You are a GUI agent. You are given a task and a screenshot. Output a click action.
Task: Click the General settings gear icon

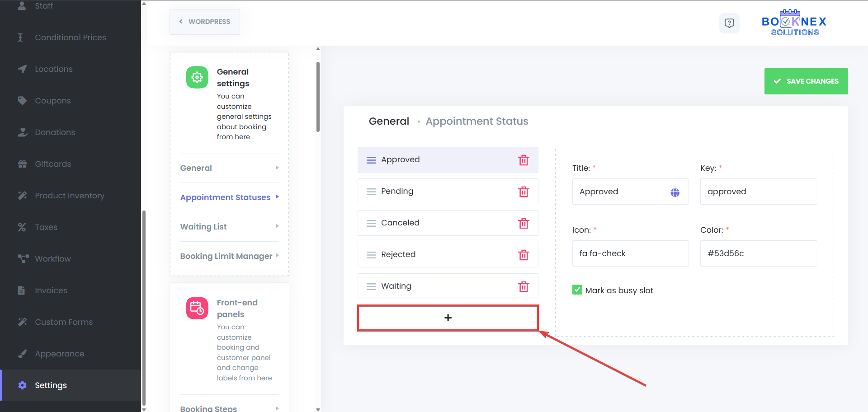(x=197, y=77)
